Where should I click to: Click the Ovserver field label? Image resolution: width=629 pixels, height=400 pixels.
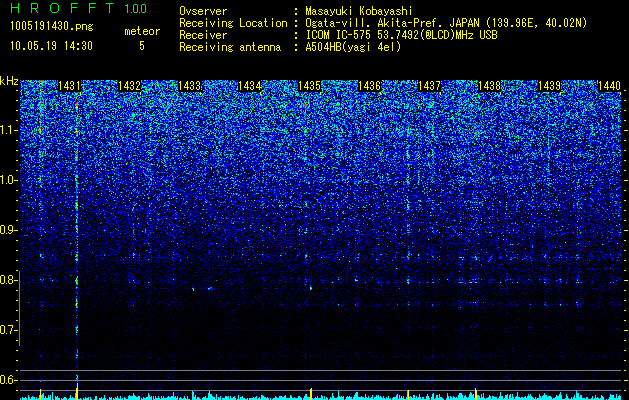(x=203, y=11)
